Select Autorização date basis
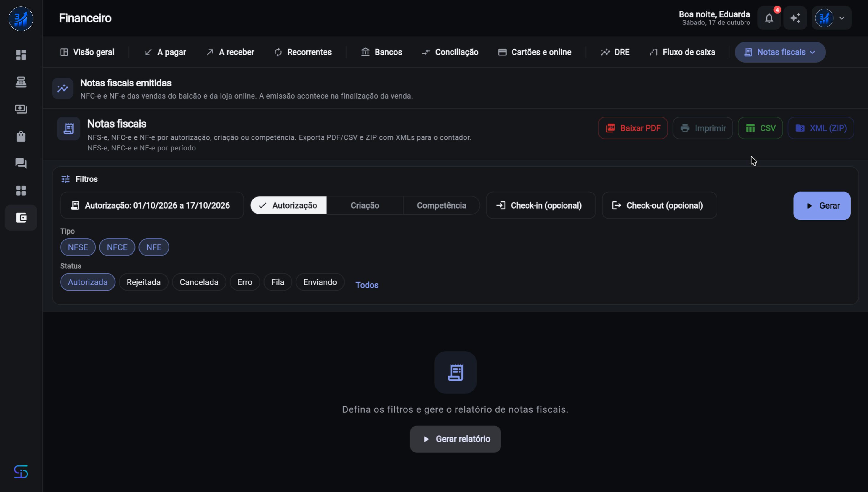Image resolution: width=868 pixels, height=492 pixels. coord(288,206)
